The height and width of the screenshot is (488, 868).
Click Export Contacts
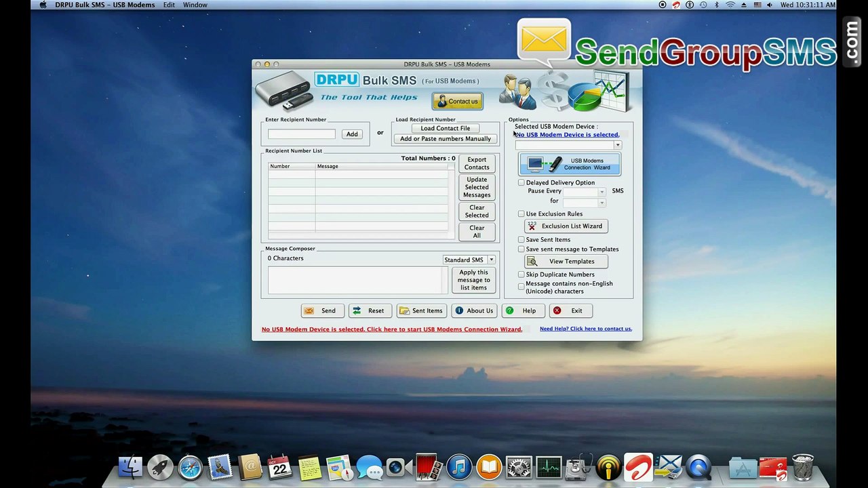[x=477, y=163]
